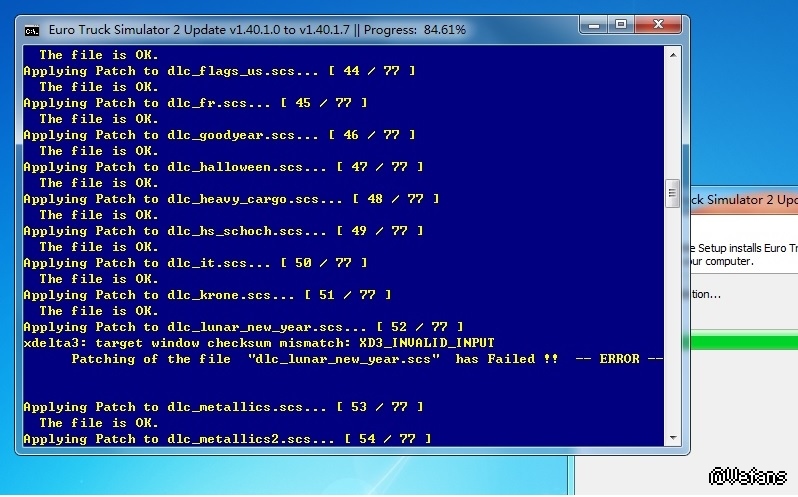Click the 'Patching of the file ... has Failed' line
798x497 pixels.
click(x=367, y=359)
